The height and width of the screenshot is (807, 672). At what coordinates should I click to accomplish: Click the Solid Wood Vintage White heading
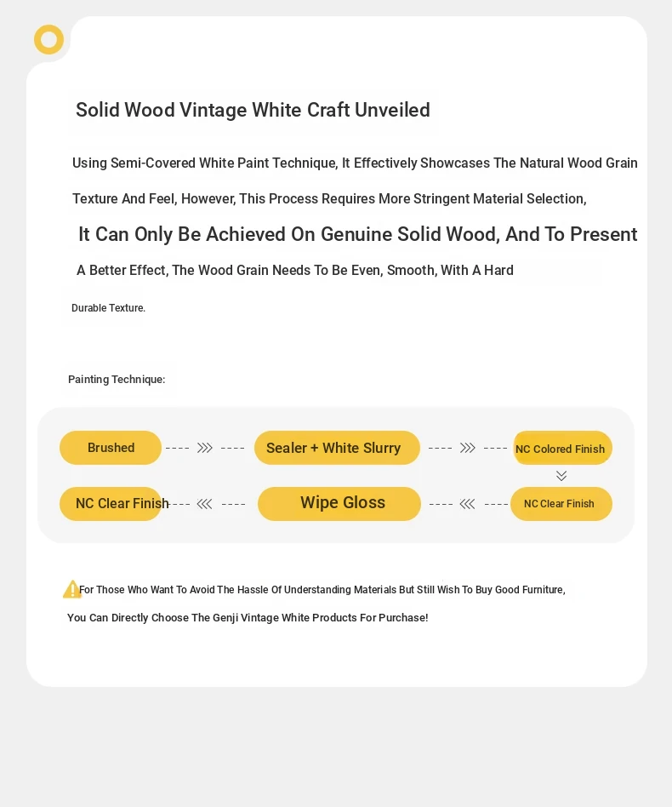(x=253, y=110)
